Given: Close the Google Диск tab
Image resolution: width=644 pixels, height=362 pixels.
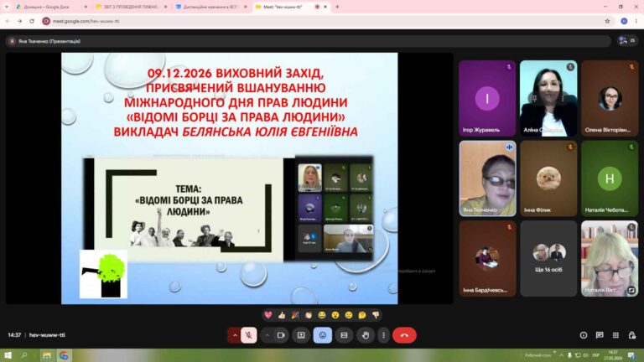Looking at the screenshot, I should point(86,7).
